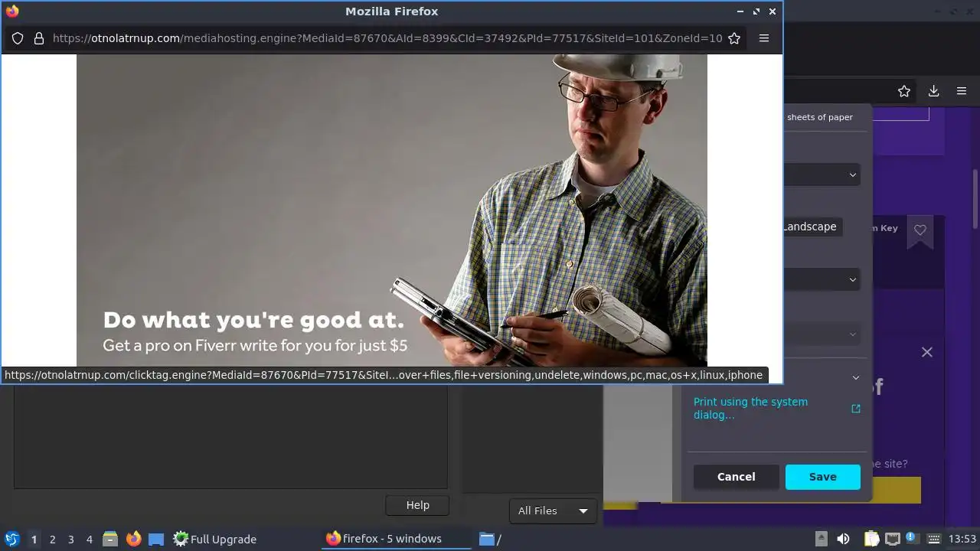Click Print using the system dialog link
The height and width of the screenshot is (551, 980).
point(750,408)
